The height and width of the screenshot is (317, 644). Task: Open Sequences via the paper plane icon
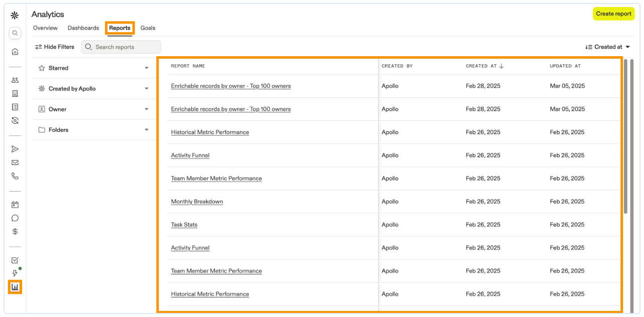[15, 149]
